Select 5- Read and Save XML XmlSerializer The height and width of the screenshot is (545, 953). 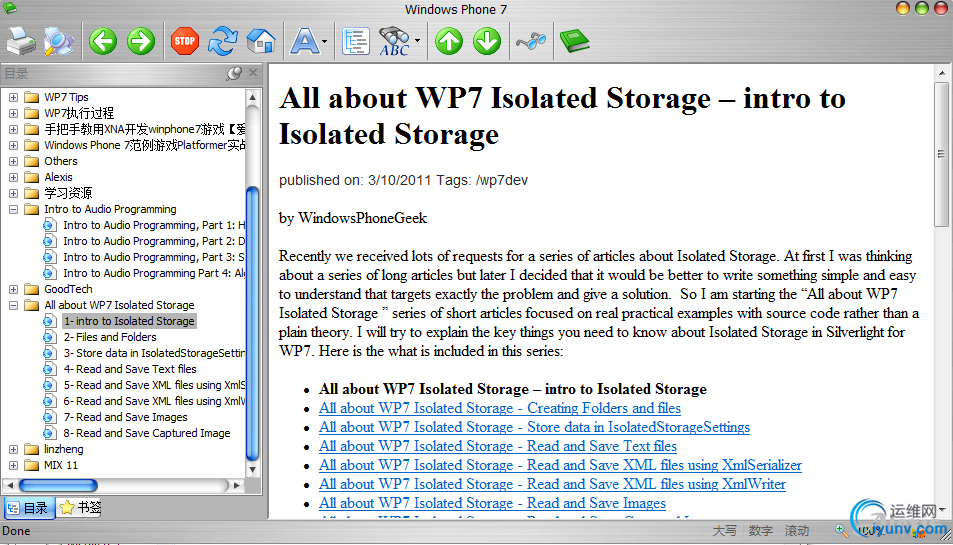pos(154,385)
